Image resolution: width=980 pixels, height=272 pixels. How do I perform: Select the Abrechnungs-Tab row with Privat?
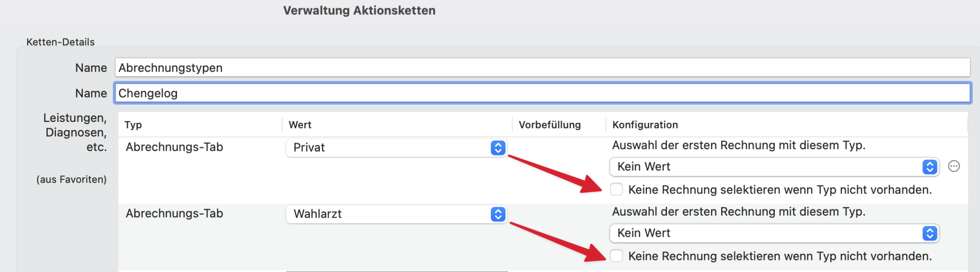(x=175, y=147)
